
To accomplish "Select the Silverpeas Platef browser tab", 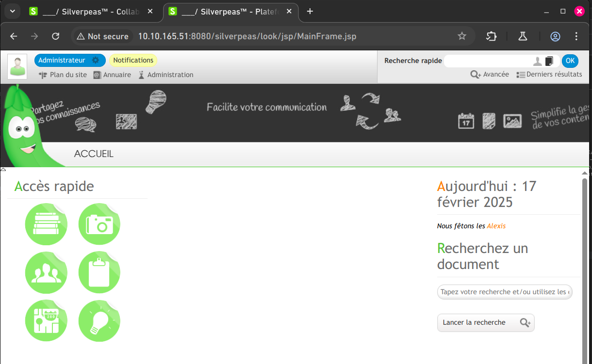I will click(230, 12).
